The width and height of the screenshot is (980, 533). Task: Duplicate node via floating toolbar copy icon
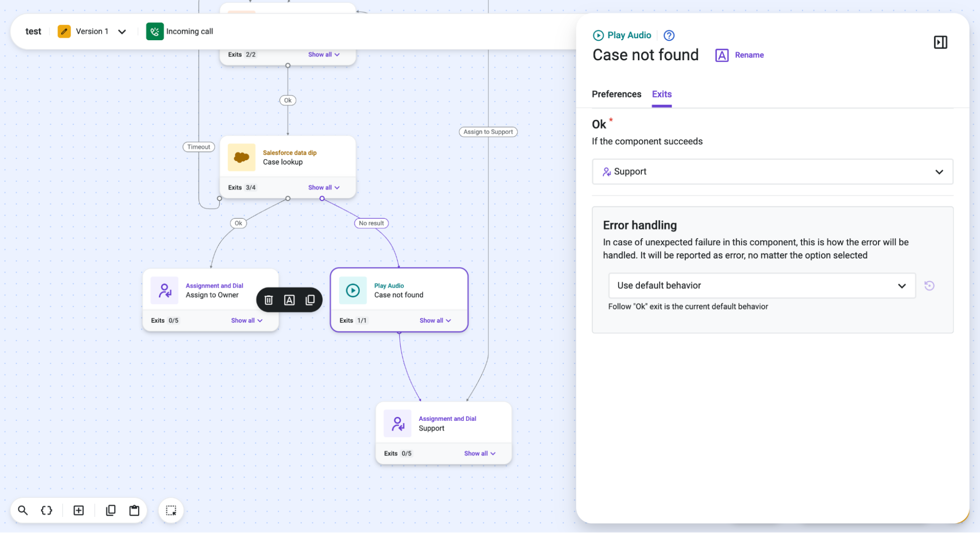(x=310, y=300)
